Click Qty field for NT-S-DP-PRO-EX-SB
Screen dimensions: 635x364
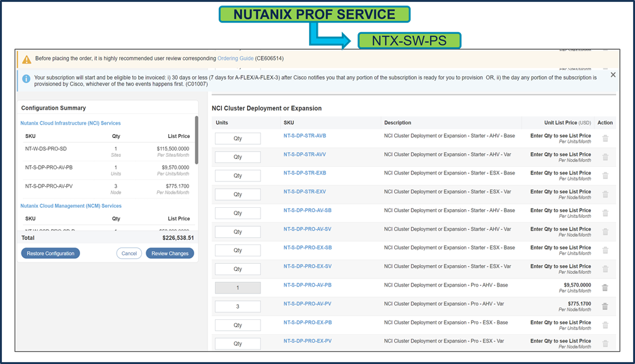coord(238,251)
